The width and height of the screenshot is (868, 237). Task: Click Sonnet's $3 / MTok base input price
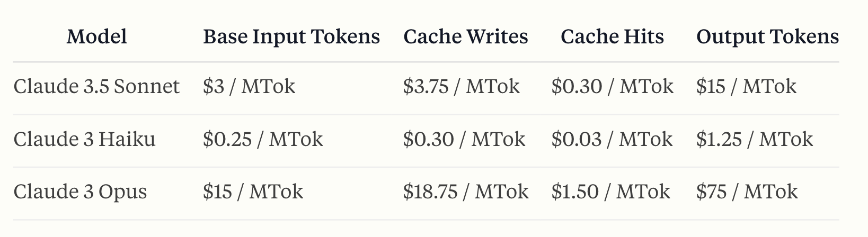(249, 86)
